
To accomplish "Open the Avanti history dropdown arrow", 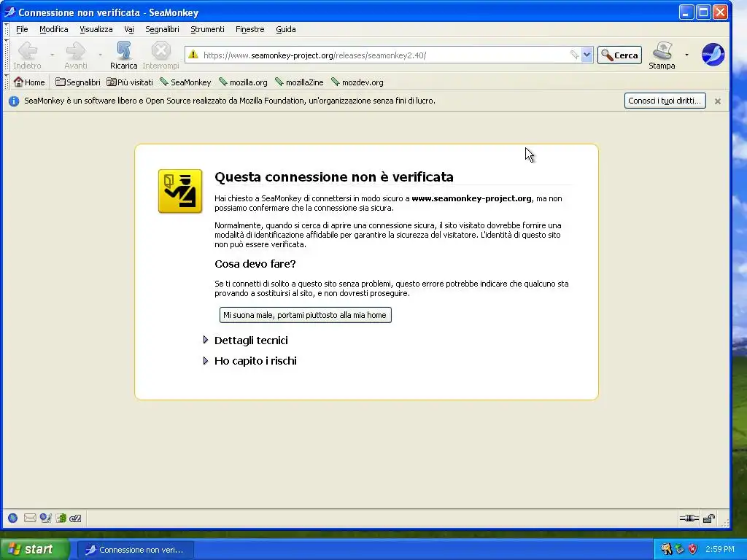I will pyautogui.click(x=100, y=55).
